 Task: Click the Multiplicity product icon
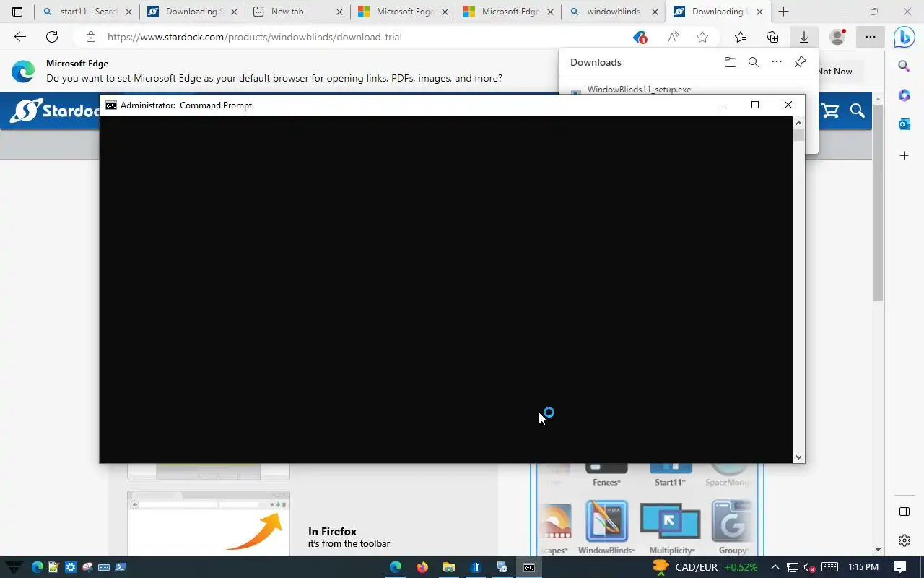pos(670,521)
